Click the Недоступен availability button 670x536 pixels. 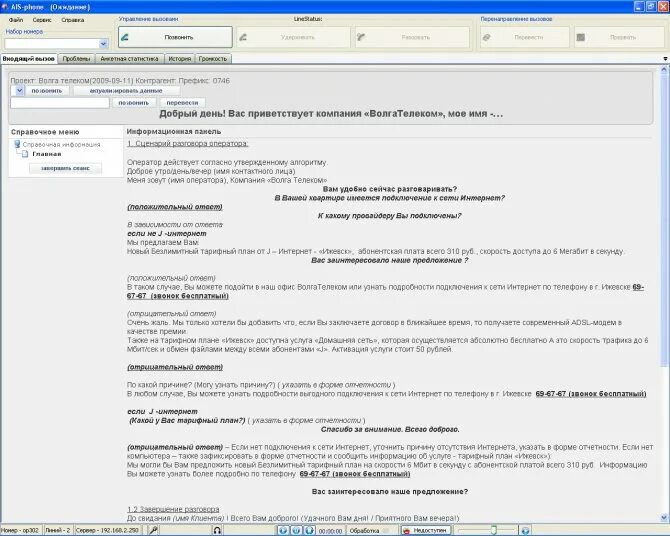[x=426, y=530]
